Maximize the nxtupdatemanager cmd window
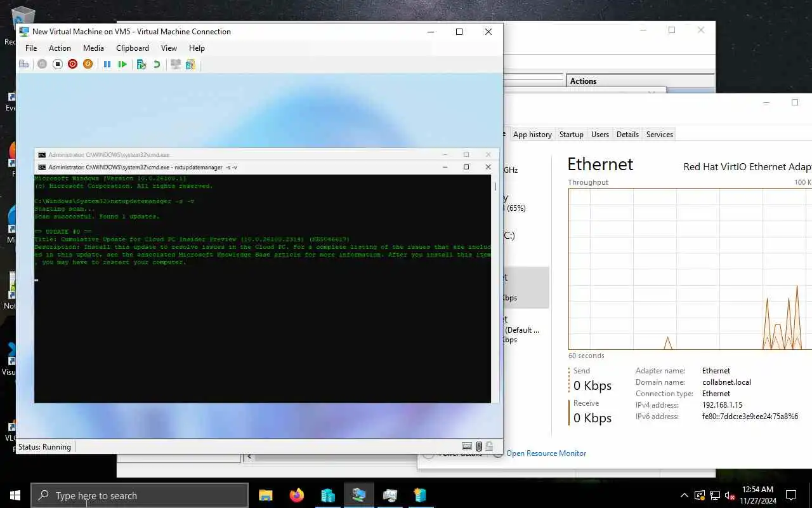This screenshot has width=812, height=508. click(466, 167)
